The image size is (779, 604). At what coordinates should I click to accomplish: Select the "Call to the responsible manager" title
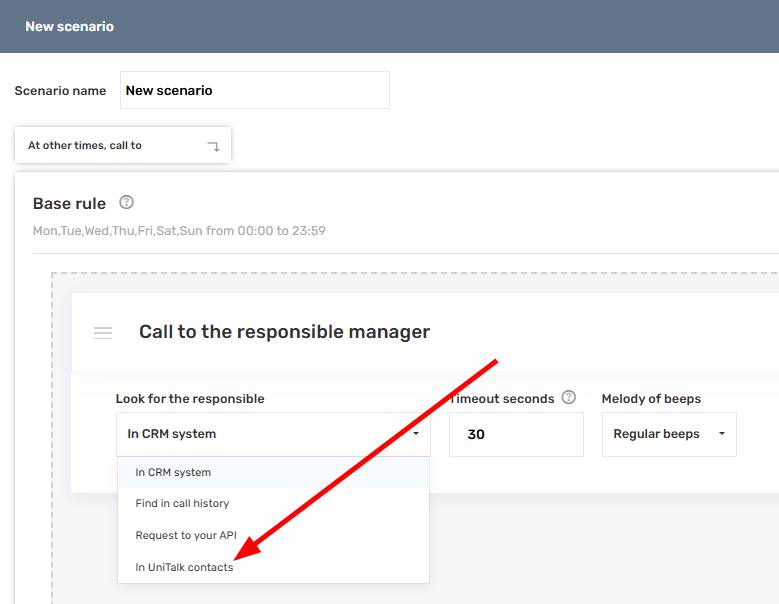pos(284,332)
